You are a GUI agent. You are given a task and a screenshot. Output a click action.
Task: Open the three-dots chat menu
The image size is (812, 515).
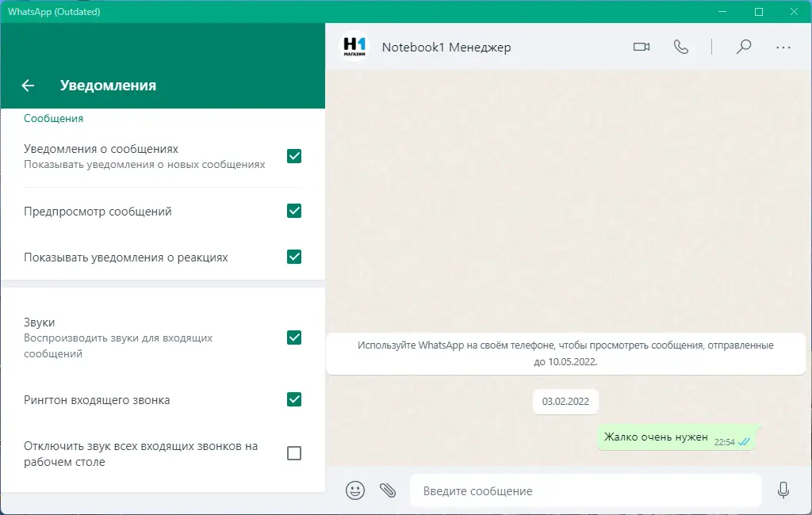click(783, 47)
